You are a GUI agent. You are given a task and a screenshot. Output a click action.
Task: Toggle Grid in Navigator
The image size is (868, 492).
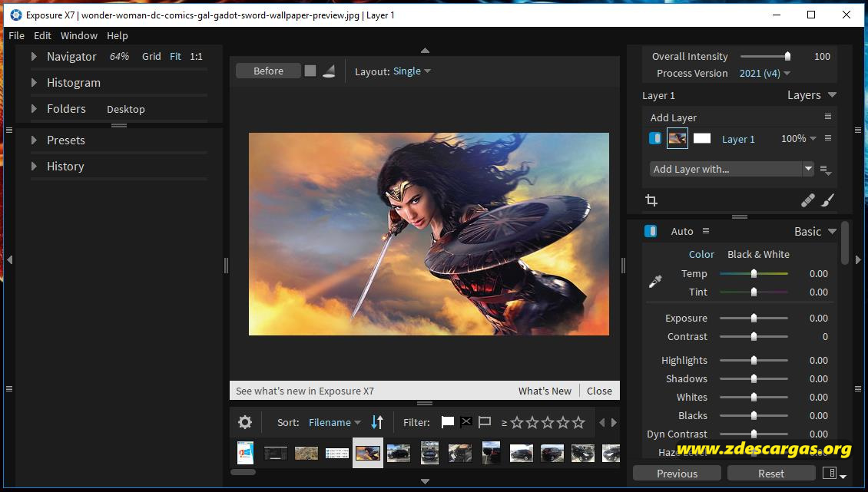151,57
